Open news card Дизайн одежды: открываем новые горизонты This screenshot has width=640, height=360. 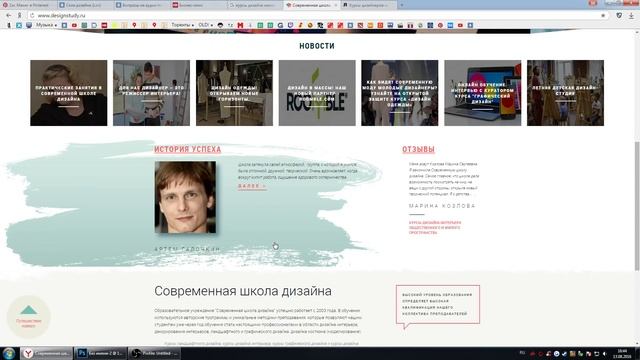(234, 93)
